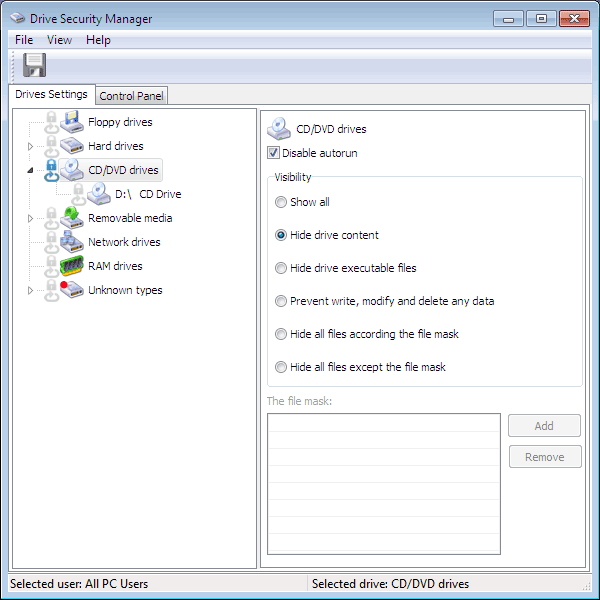Select Hide drive content option

pos(281,235)
